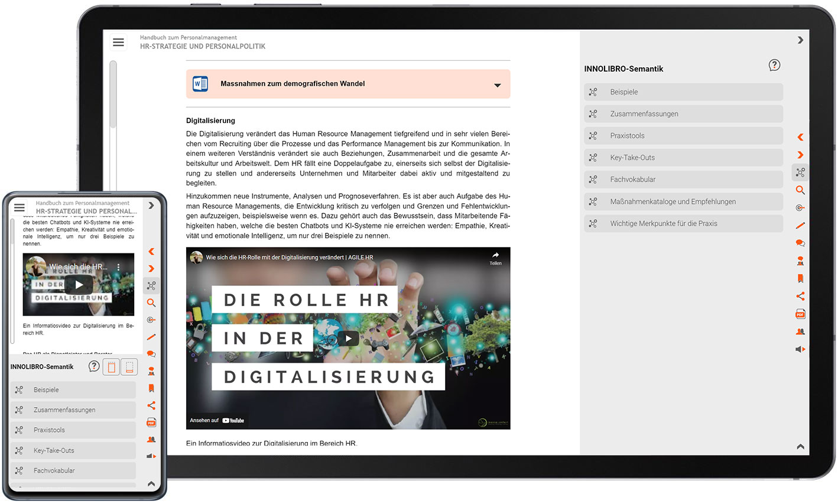Click tablet bottom-right up chevron
This screenshot has width=838, height=504.
click(x=800, y=447)
